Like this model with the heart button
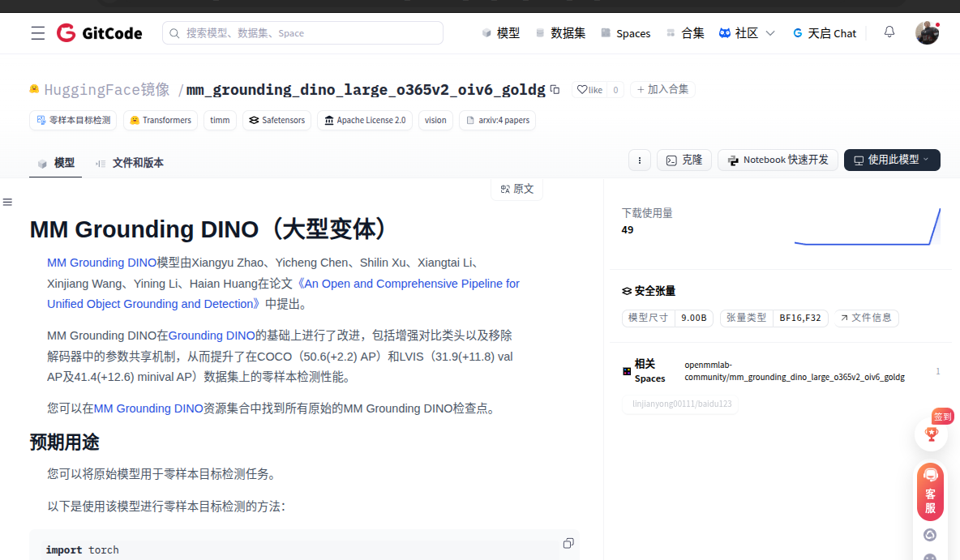The height and width of the screenshot is (560, 960). (x=589, y=89)
